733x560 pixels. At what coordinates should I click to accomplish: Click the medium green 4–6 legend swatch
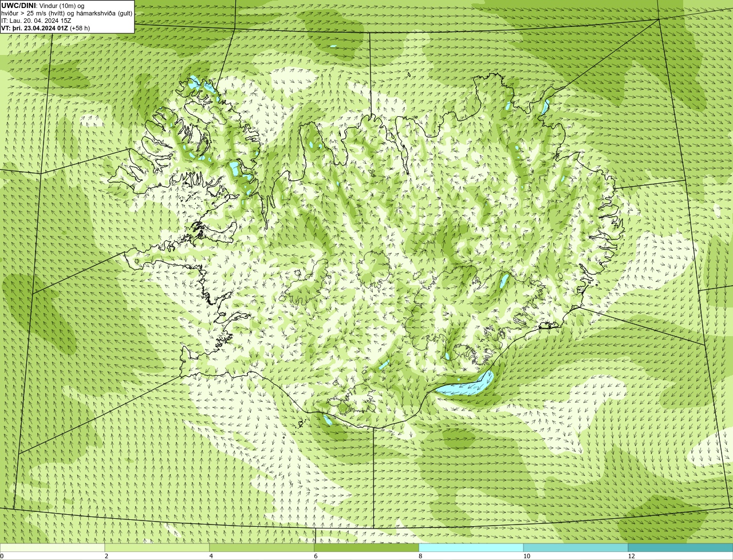click(x=262, y=547)
